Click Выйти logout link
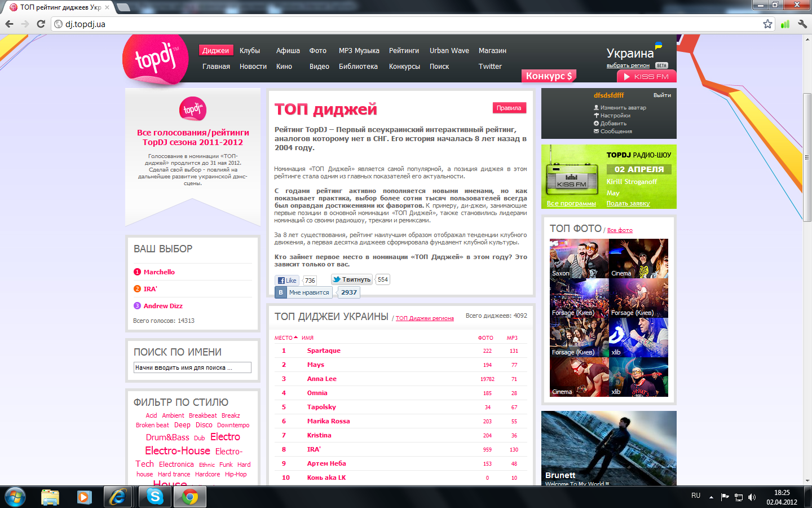This screenshot has width=812, height=508. [x=662, y=95]
